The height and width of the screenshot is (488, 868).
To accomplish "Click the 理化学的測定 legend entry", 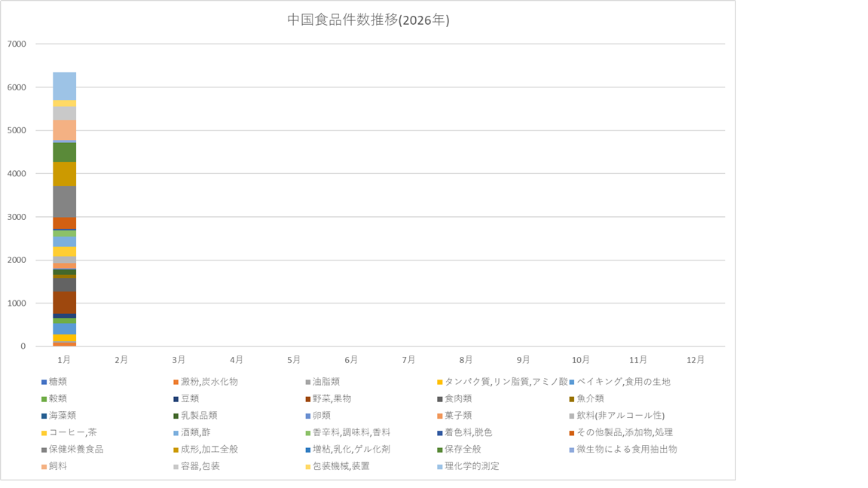I will 471,466.
